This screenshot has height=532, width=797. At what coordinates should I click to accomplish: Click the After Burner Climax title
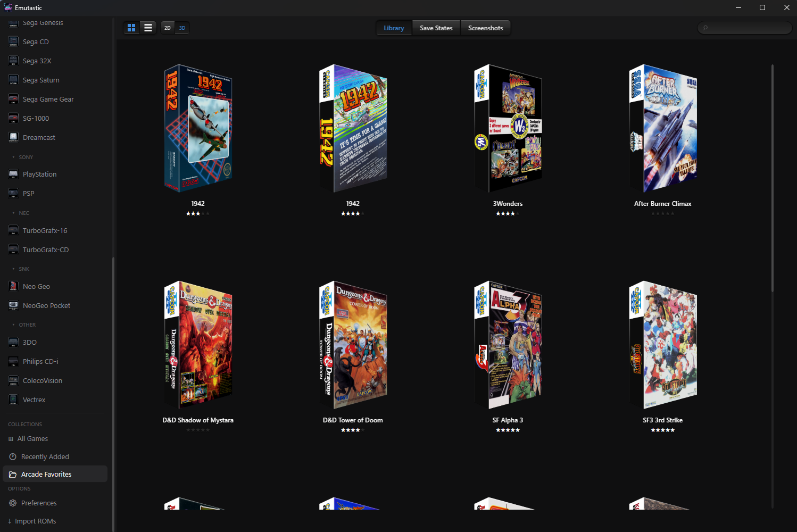[663, 203]
